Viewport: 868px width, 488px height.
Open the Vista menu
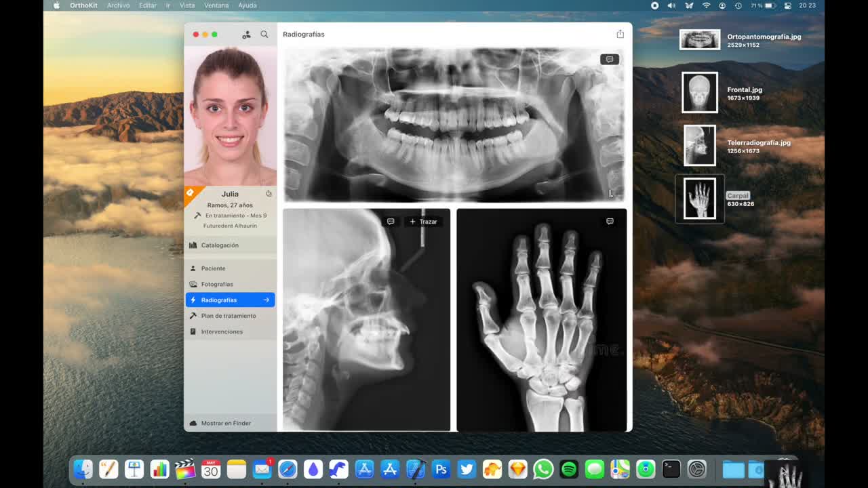(x=187, y=5)
